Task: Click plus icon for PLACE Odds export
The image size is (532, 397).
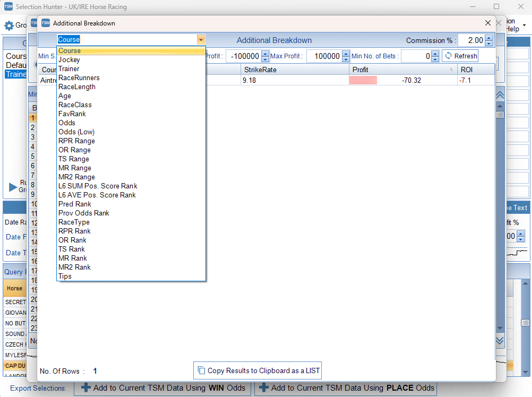Action: click(264, 388)
